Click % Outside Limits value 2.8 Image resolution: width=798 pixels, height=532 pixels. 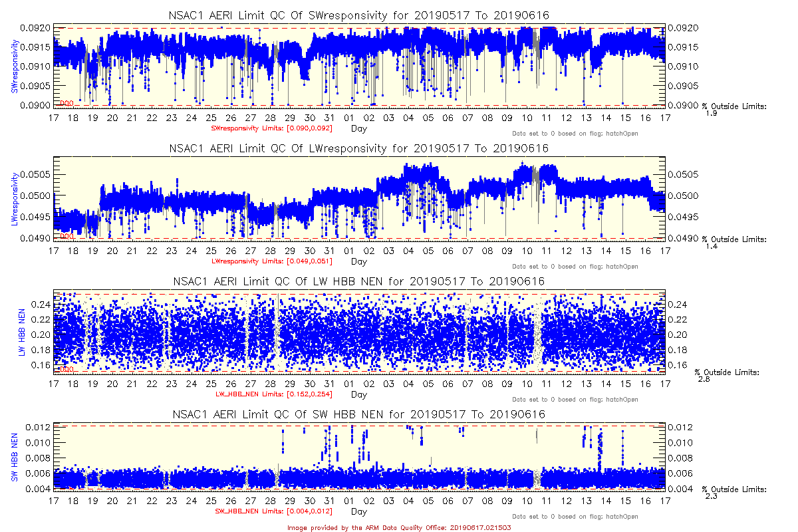tap(704, 379)
